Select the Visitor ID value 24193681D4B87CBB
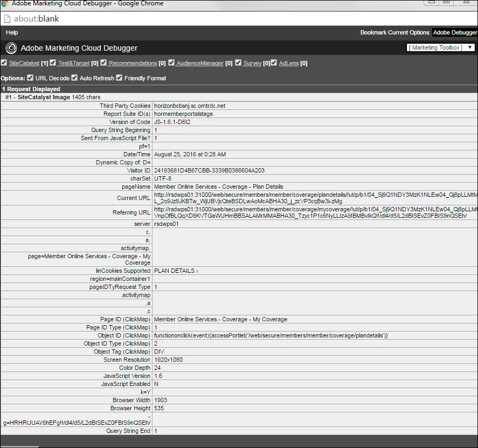Image resolution: width=478 pixels, height=448 pixels. (209, 170)
